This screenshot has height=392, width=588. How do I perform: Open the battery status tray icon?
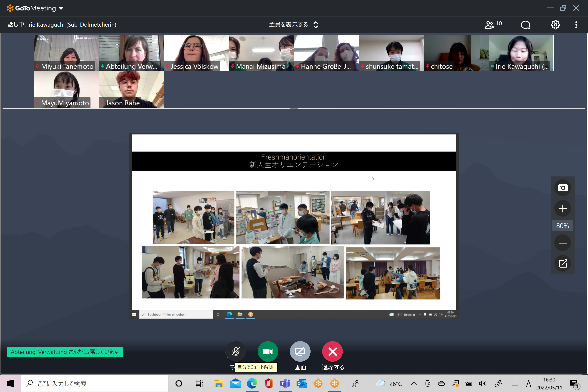469,383
